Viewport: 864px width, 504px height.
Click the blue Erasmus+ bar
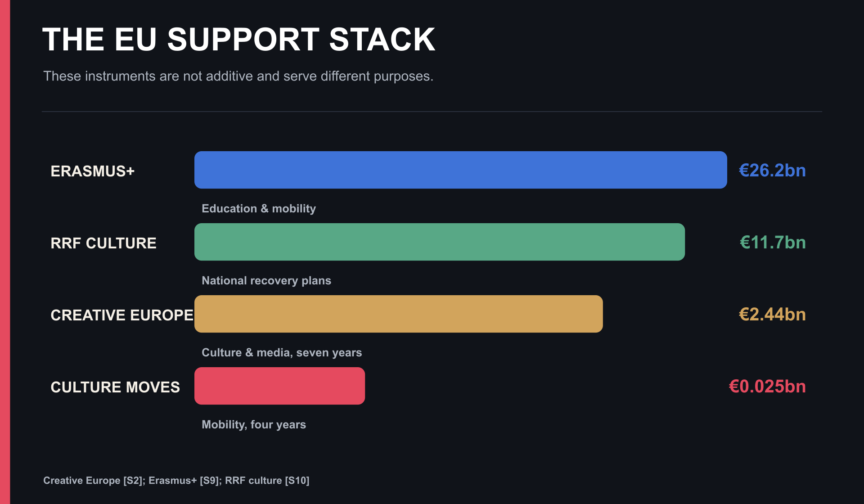click(x=460, y=170)
